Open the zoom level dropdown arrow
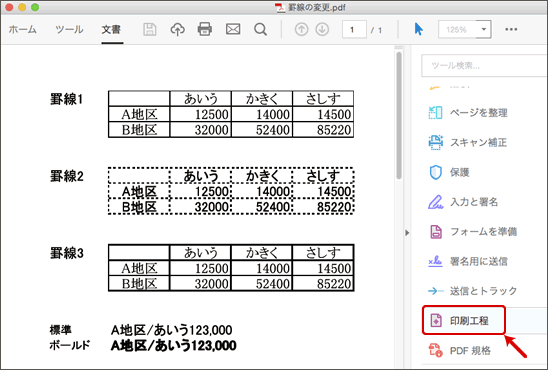Viewport: 548px width, 370px height. pyautogui.click(x=484, y=29)
